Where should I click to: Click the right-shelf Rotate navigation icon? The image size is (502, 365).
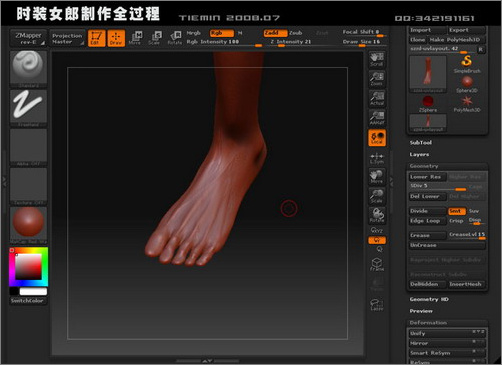(x=377, y=216)
